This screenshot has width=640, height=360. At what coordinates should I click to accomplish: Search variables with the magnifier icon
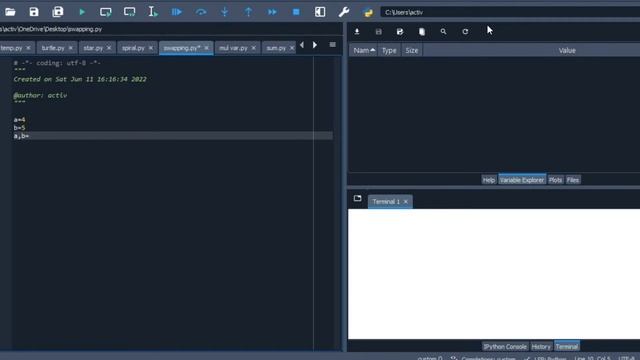click(x=443, y=31)
